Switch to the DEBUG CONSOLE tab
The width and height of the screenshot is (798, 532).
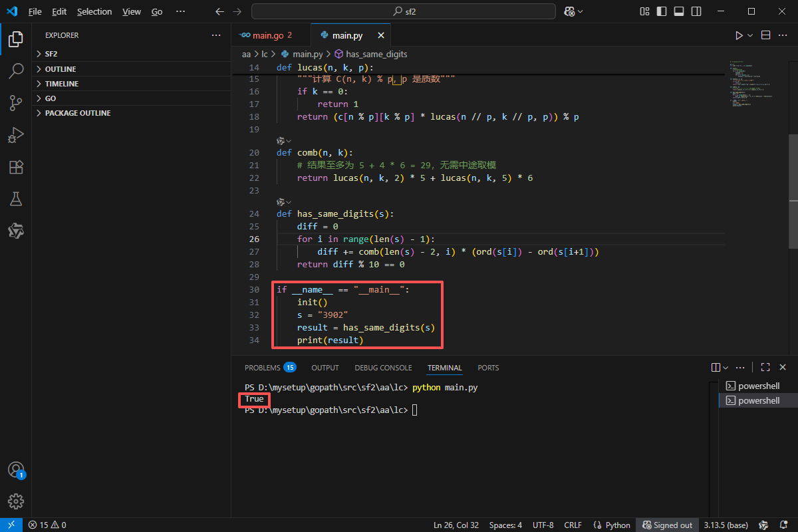pos(383,368)
